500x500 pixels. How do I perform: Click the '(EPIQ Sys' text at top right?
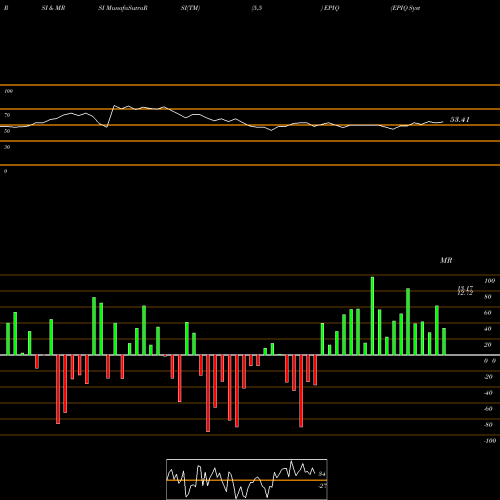pyautogui.click(x=405, y=8)
